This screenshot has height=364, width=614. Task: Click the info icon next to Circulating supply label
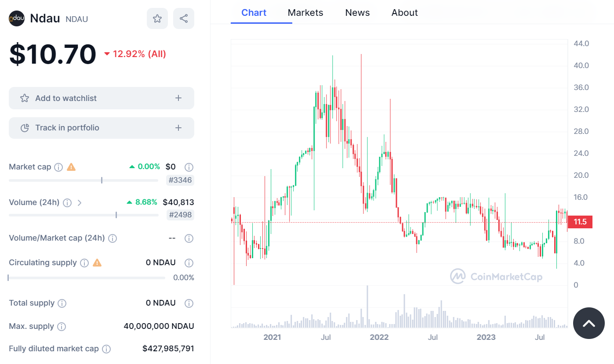pyautogui.click(x=84, y=263)
